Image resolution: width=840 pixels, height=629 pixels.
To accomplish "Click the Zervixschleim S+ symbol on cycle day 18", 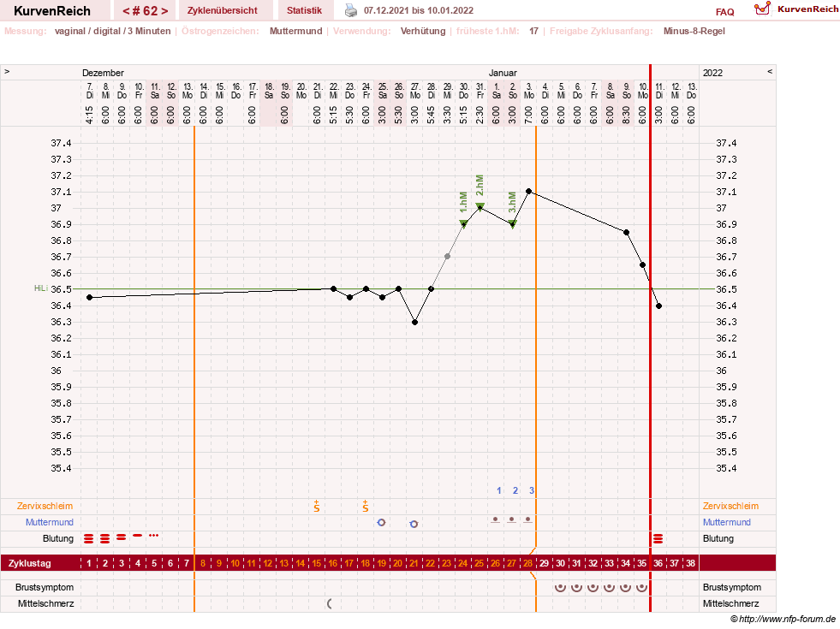I will pos(366,506).
